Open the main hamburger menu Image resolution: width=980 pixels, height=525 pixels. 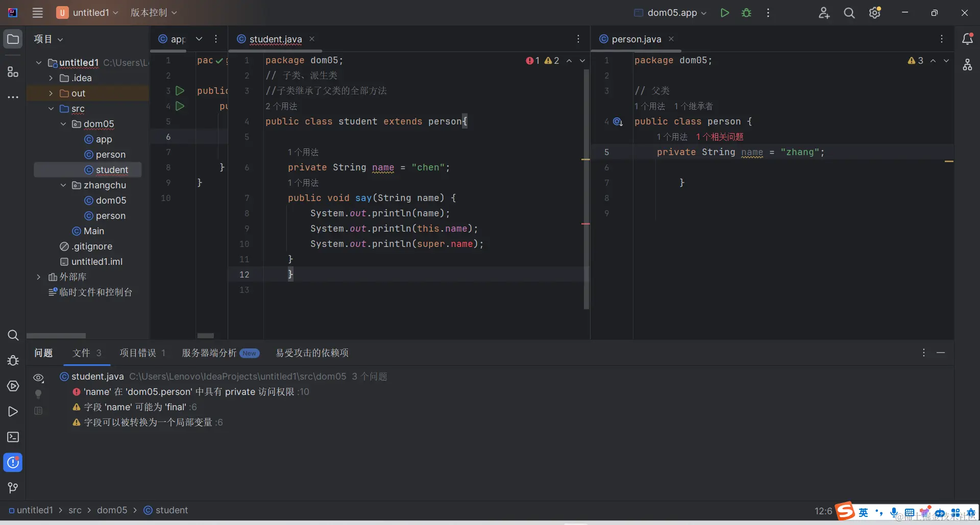pyautogui.click(x=37, y=13)
